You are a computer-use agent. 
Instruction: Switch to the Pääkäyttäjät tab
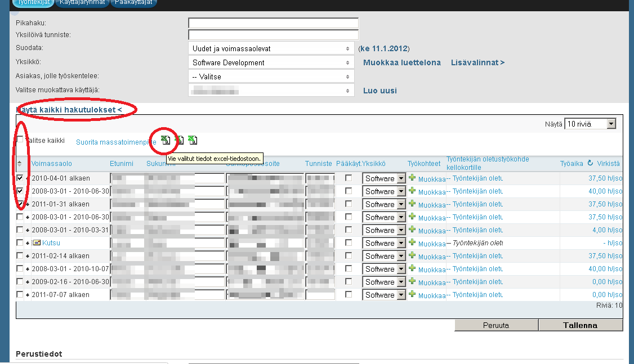click(133, 2)
